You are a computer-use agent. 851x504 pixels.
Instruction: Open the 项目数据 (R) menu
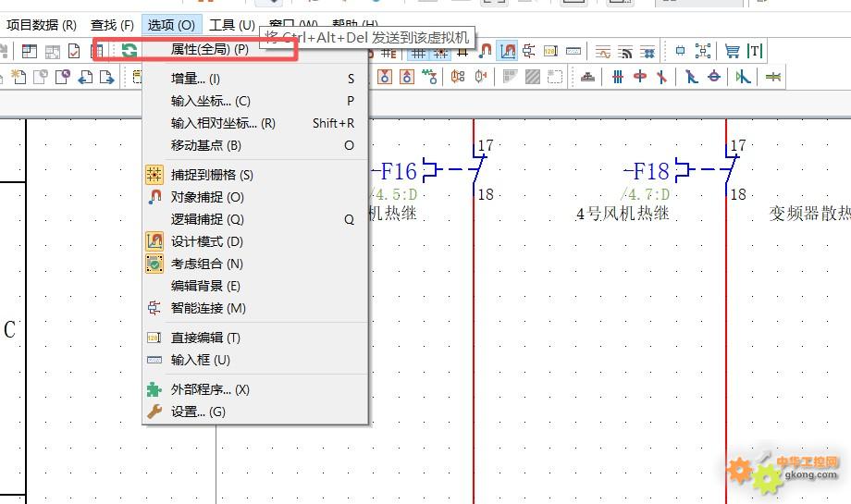[x=42, y=25]
